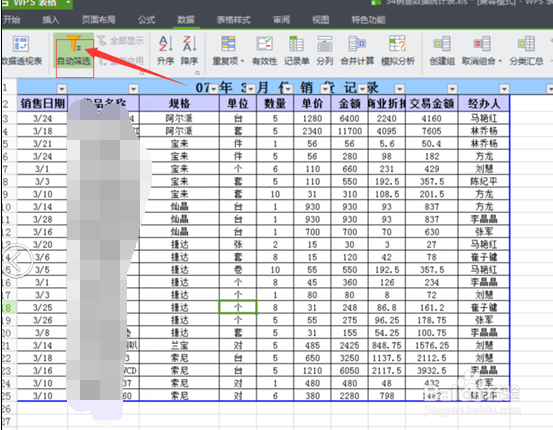
Task: Select cell with value 178.75
Action: click(432, 320)
